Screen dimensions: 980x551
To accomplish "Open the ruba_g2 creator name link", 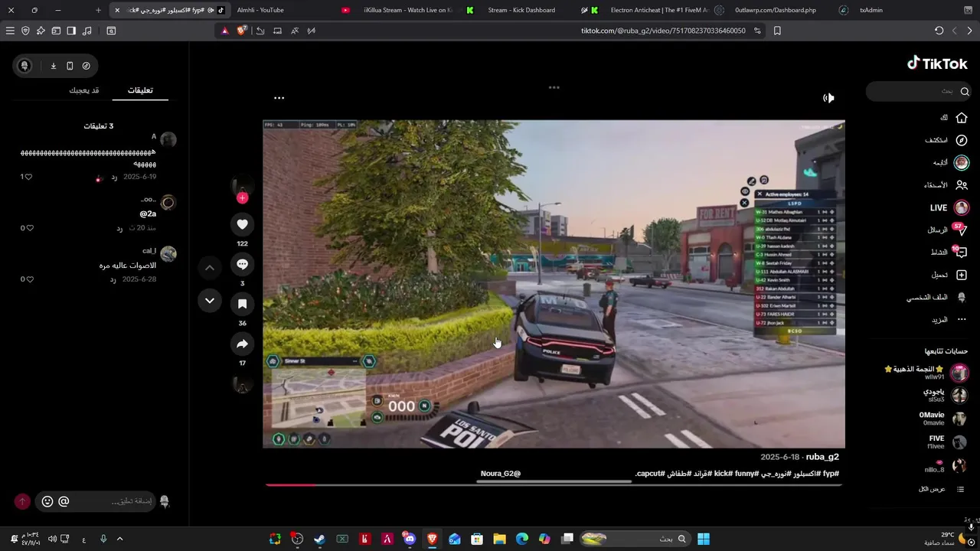I will pos(822,457).
